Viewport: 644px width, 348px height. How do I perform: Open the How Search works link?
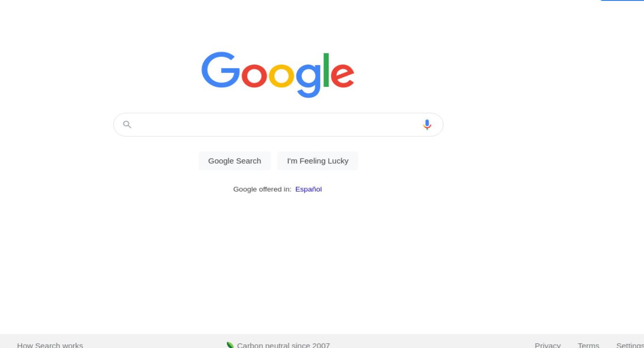(50, 345)
